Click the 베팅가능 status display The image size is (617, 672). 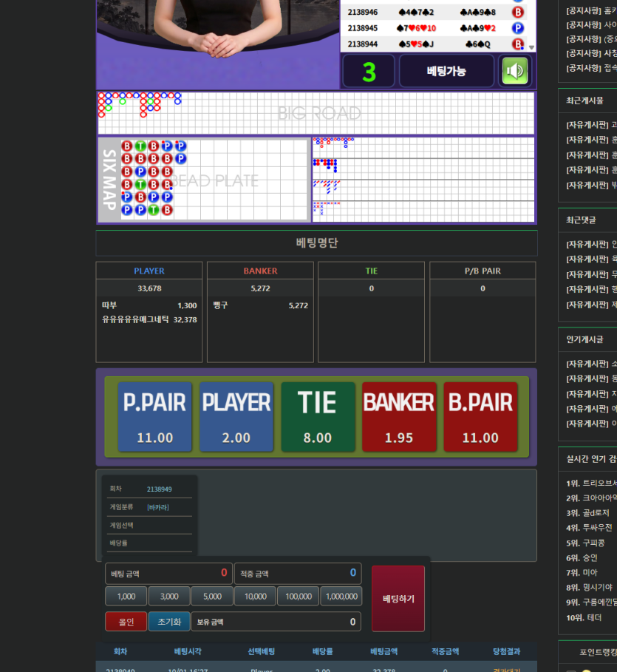(x=446, y=71)
